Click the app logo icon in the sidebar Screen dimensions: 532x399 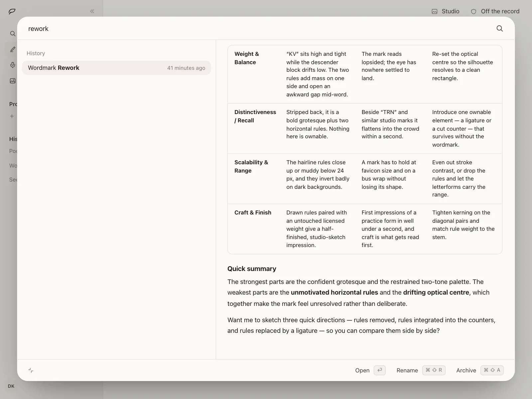pyautogui.click(x=12, y=11)
